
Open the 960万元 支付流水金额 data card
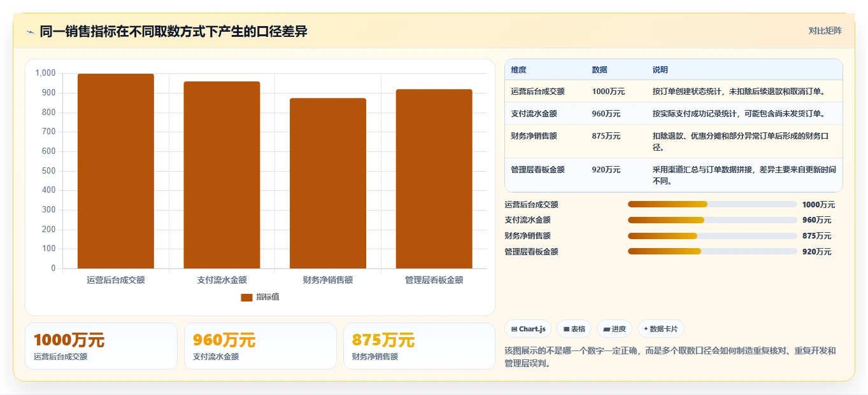tap(260, 346)
